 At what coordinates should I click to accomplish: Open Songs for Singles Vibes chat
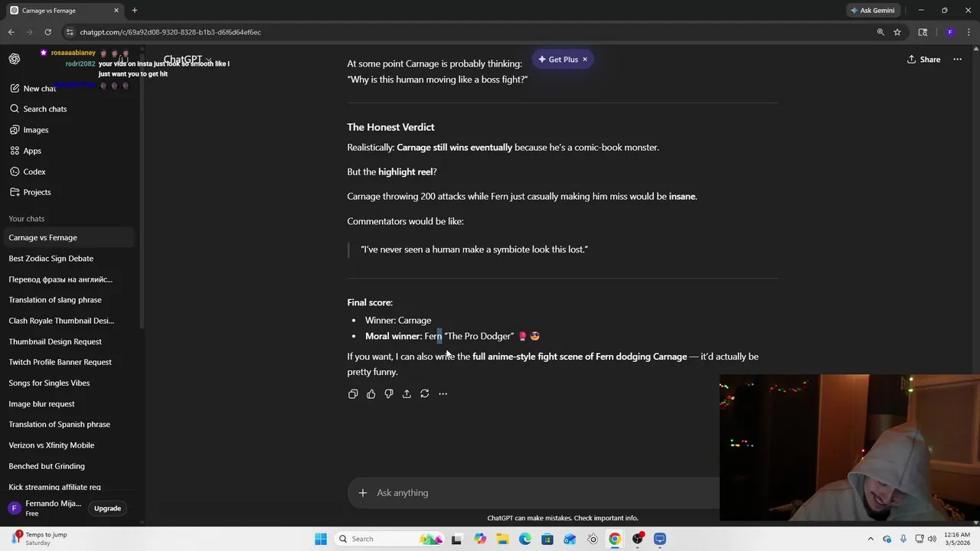(x=67, y=383)
